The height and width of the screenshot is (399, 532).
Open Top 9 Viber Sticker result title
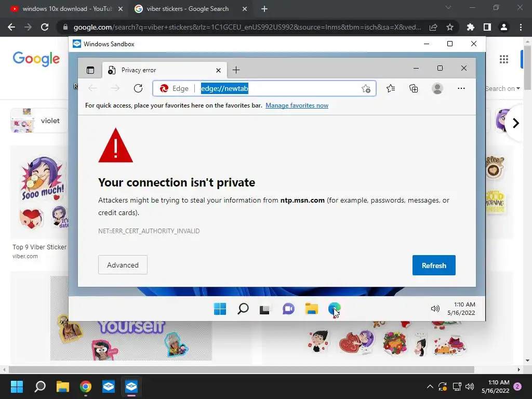point(39,247)
